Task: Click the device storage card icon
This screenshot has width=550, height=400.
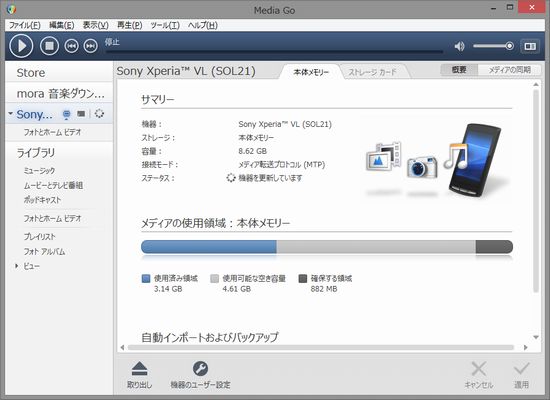Action: pyautogui.click(x=81, y=114)
